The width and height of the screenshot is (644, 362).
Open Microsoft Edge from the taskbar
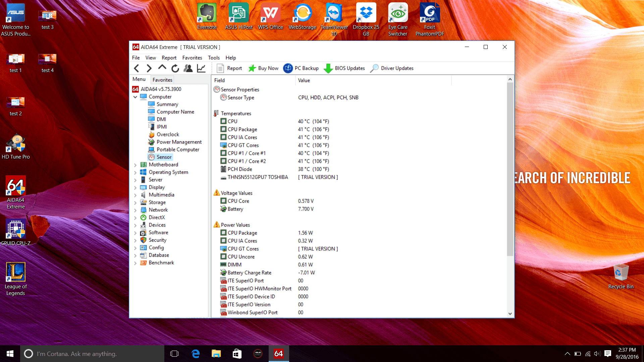[196, 354]
